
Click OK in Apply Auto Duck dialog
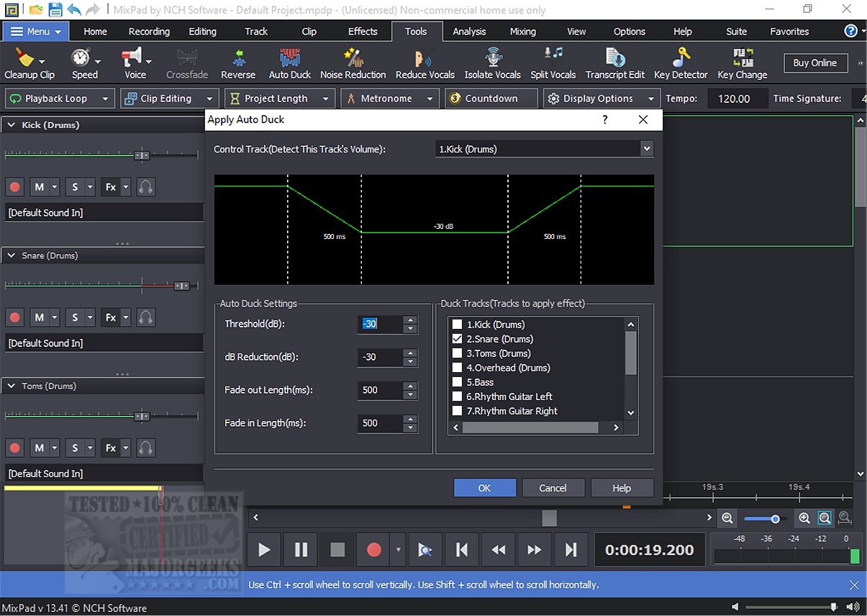pos(484,488)
